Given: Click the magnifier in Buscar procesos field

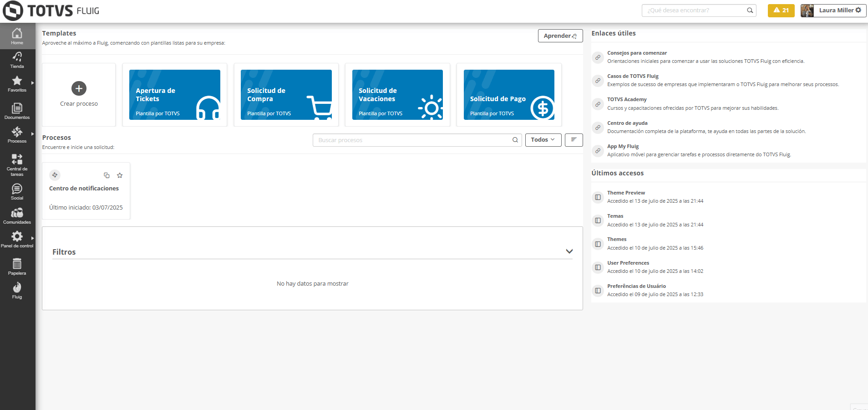Looking at the screenshot, I should 515,140.
